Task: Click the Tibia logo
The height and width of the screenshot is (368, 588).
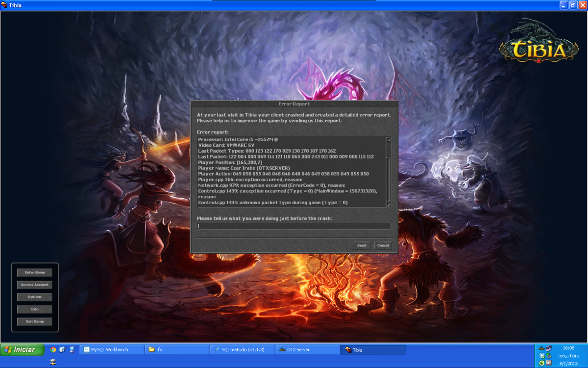Action: coord(539,41)
